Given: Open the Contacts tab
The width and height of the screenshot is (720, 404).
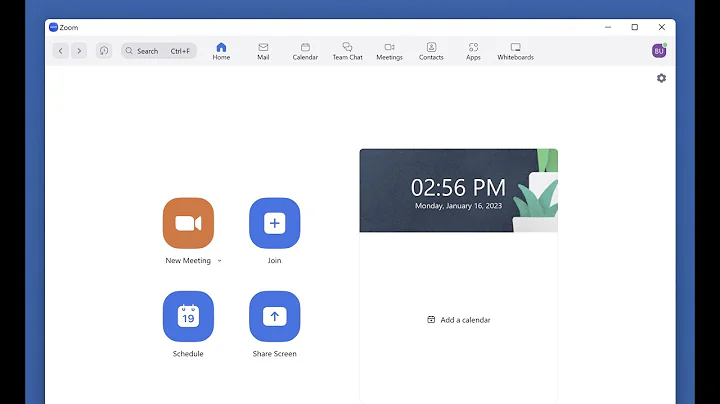Looking at the screenshot, I should [431, 51].
